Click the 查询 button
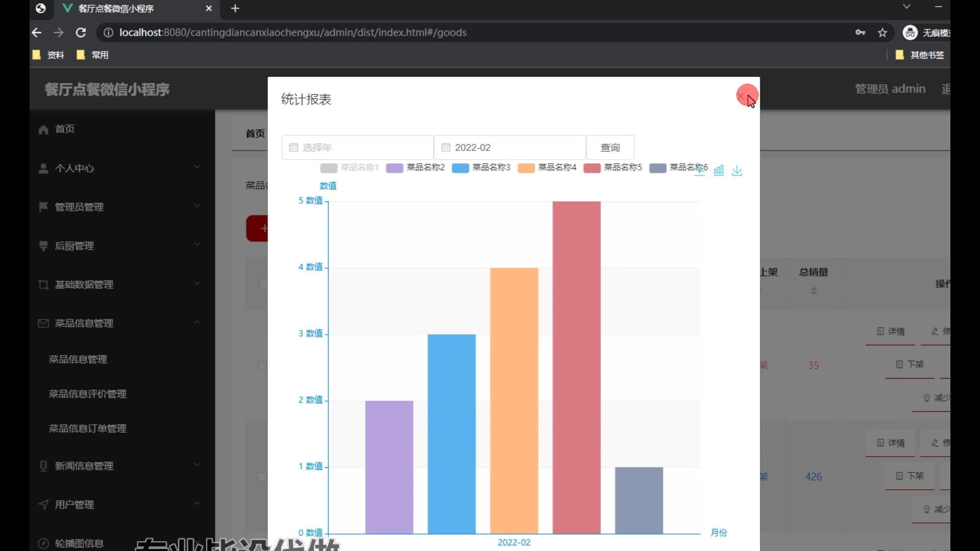This screenshot has height=551, width=980. 610,147
